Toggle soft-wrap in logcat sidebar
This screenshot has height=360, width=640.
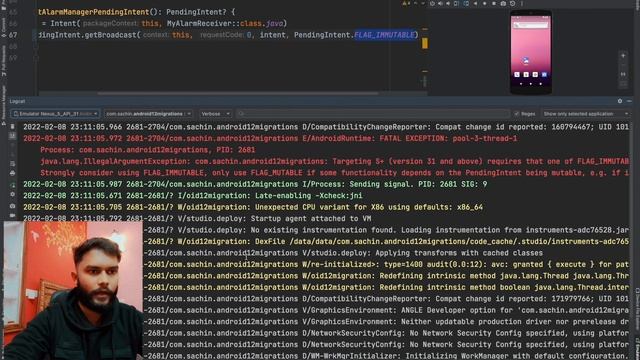12,163
